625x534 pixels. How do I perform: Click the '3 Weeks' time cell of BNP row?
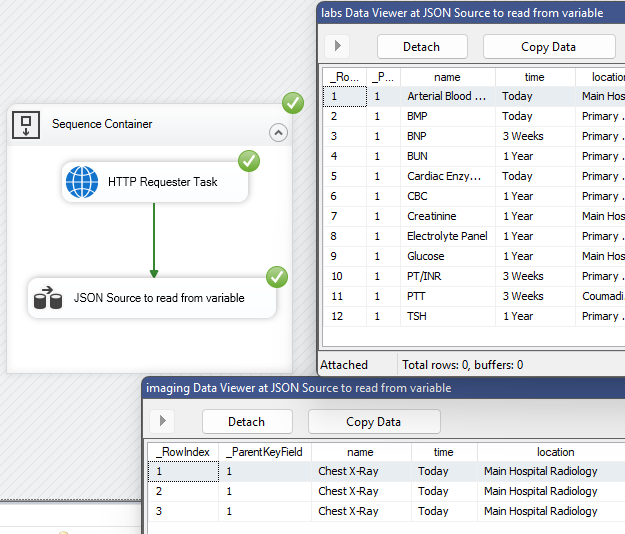coord(535,136)
